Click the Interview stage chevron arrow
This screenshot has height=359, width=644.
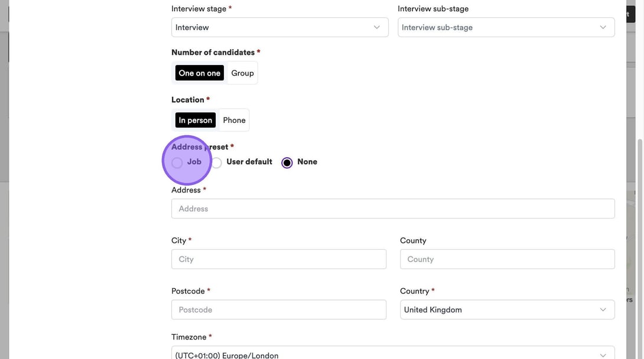[377, 27]
